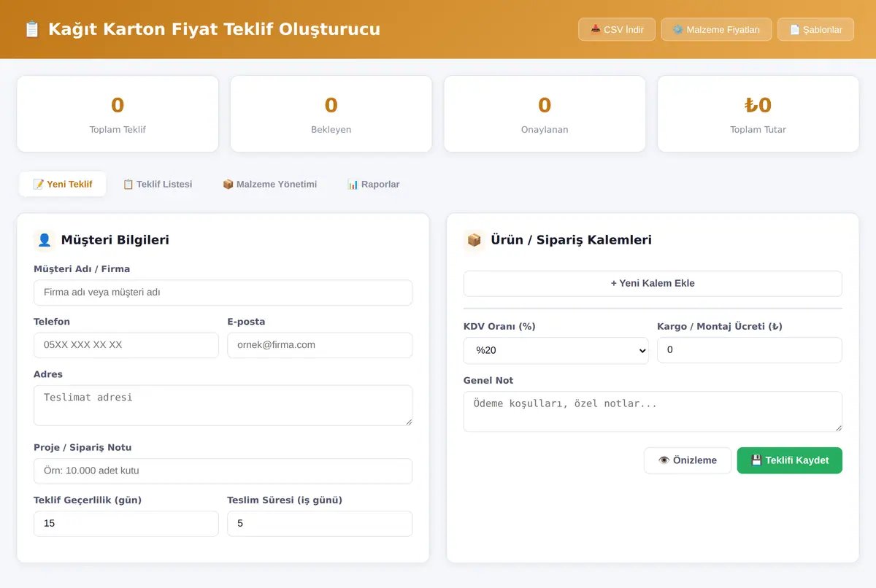The image size is (876, 588).
Task: Open the Malzeme Yönetimi tab
Action: pyautogui.click(x=269, y=184)
